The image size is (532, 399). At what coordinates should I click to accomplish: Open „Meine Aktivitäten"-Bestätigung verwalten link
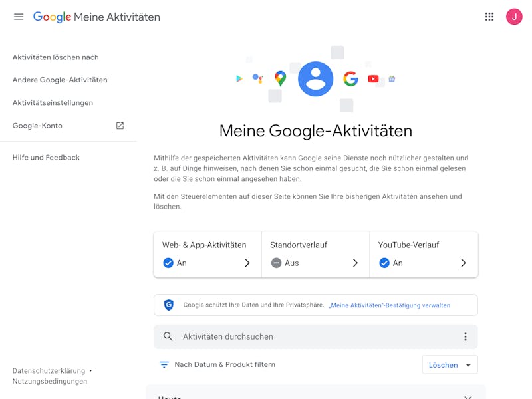coord(389,305)
